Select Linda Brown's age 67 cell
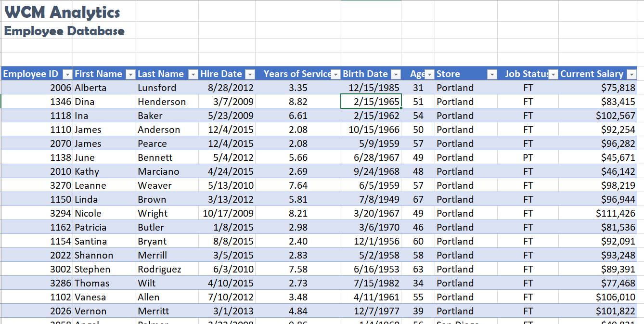This screenshot has width=644, height=324. 418,199
